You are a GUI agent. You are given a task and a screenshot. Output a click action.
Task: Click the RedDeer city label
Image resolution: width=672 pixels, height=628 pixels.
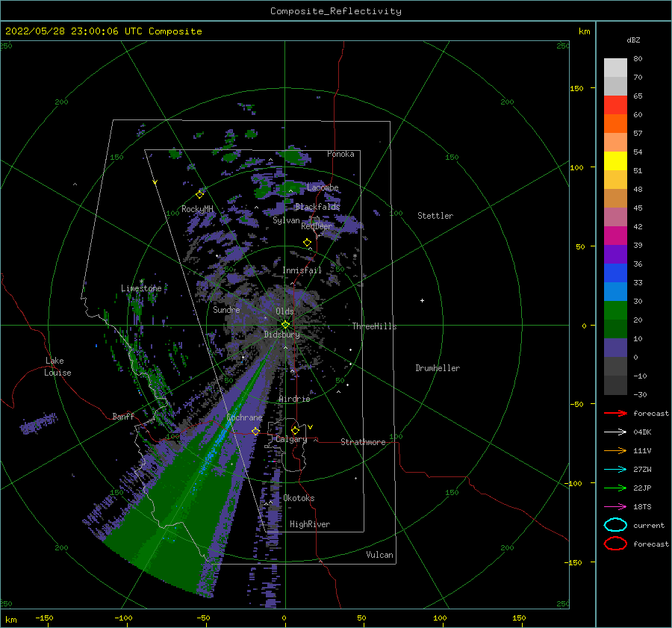[317, 226]
